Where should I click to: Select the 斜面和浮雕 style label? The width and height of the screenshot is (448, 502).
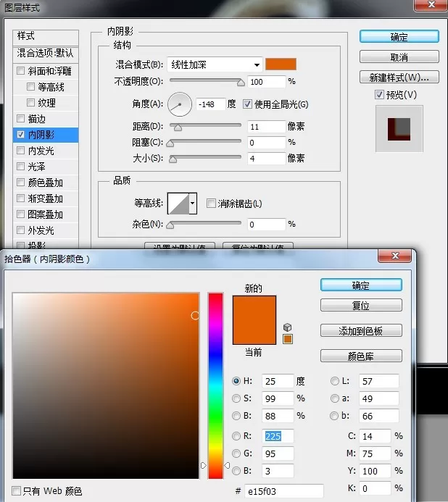click(49, 71)
